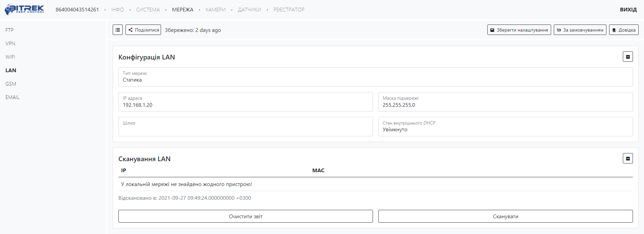Image resolution: width=644 pixels, height=234 pixels.
Task: Select GSM in the sidebar
Action: click(11, 84)
